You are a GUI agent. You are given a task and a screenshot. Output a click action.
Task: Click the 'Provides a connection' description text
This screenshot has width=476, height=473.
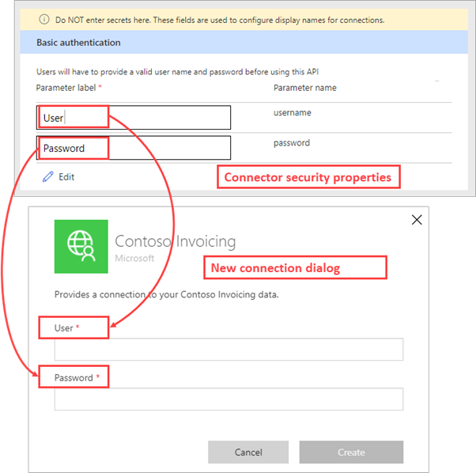pyautogui.click(x=166, y=294)
